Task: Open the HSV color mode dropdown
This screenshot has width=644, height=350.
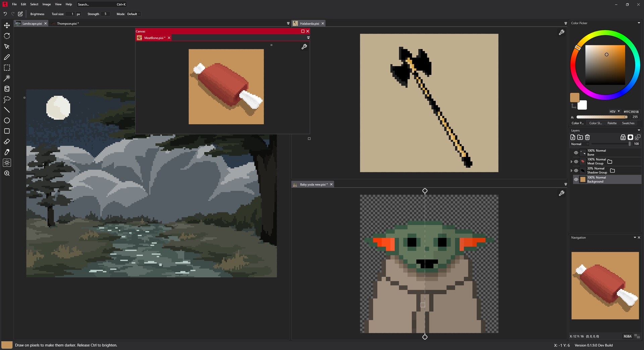Action: coord(613,111)
